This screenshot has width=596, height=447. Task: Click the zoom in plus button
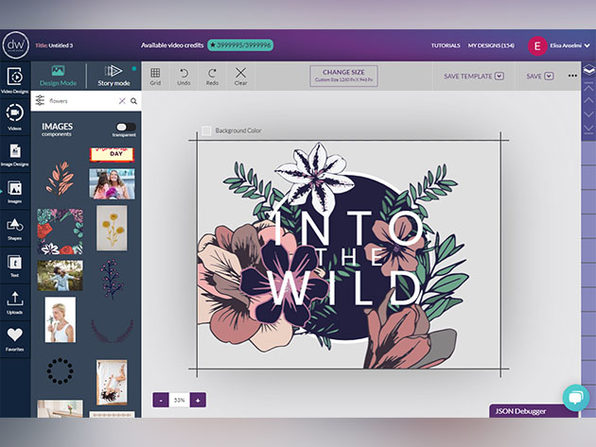[198, 400]
